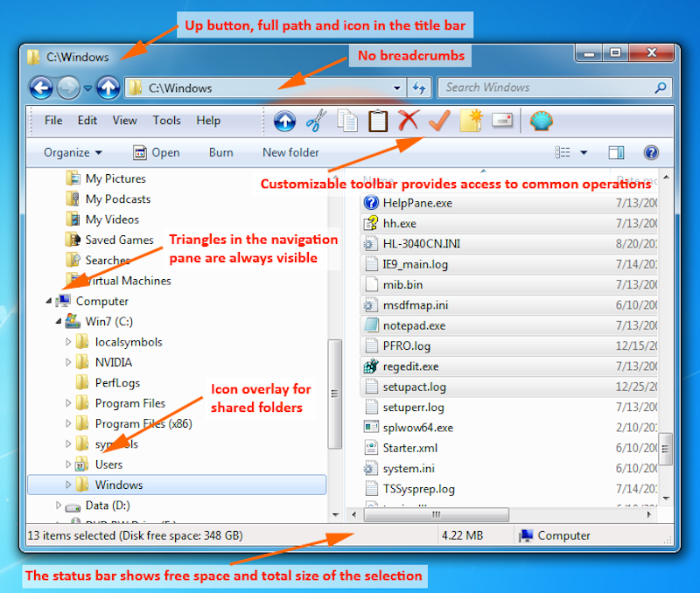
Task: Select Computer from the status bar zone icon
Action: click(526, 534)
